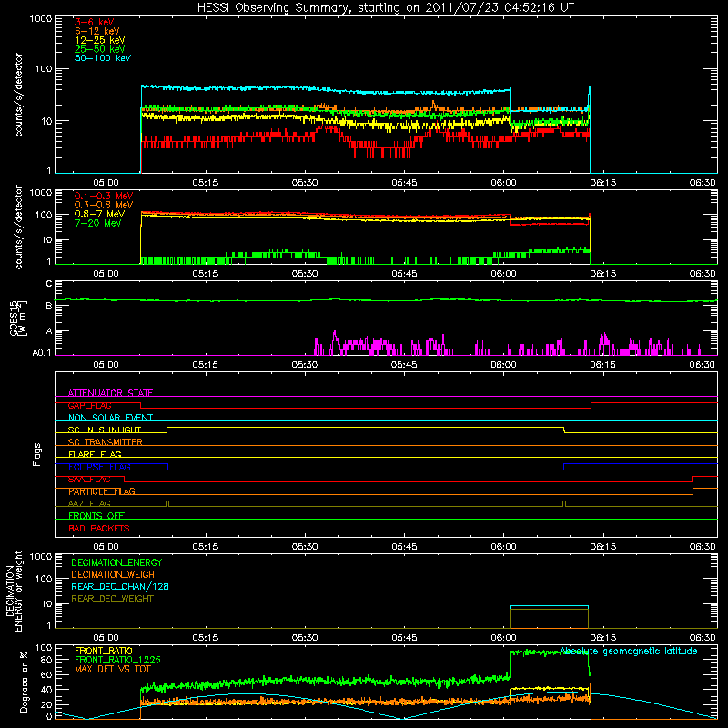Image resolution: width=728 pixels, height=728 pixels.
Task: Select the PARTICLE_FLAG label
Action: coord(102,491)
